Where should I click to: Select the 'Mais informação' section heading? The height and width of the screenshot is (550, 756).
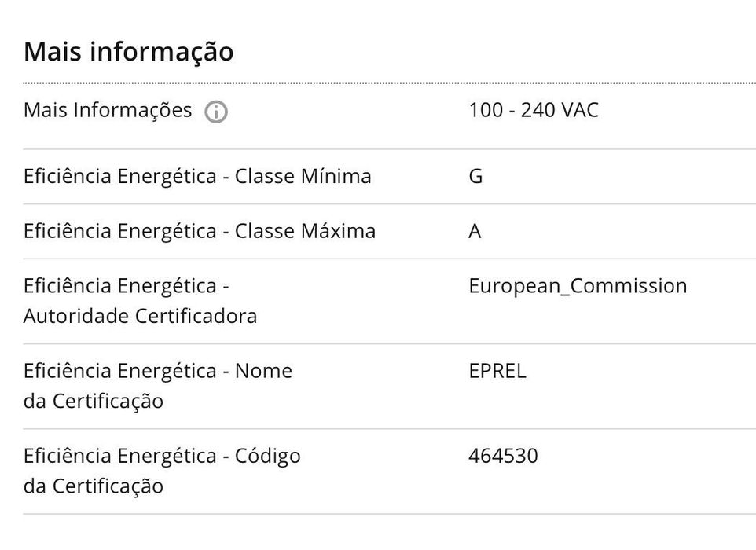129,52
